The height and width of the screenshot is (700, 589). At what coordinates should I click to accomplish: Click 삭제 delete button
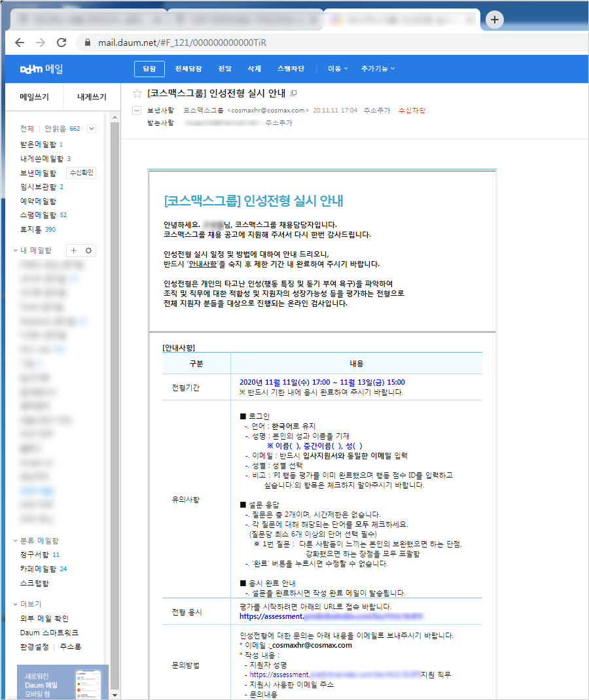point(255,69)
